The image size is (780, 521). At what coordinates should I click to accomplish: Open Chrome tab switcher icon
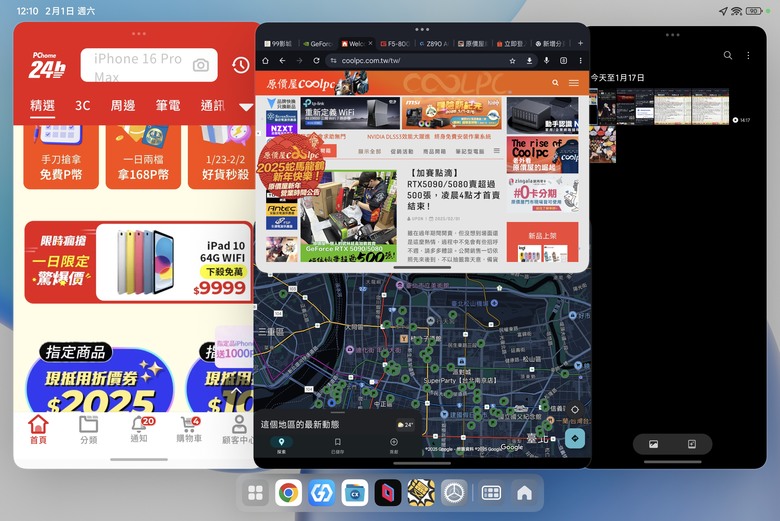(x=563, y=61)
